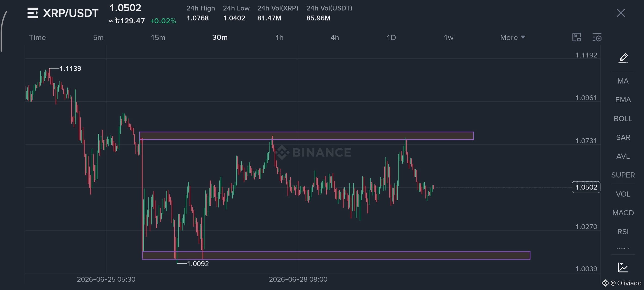Click the 24h Vol(XRP) value 81.47M
644x290 pixels.
coord(269,18)
